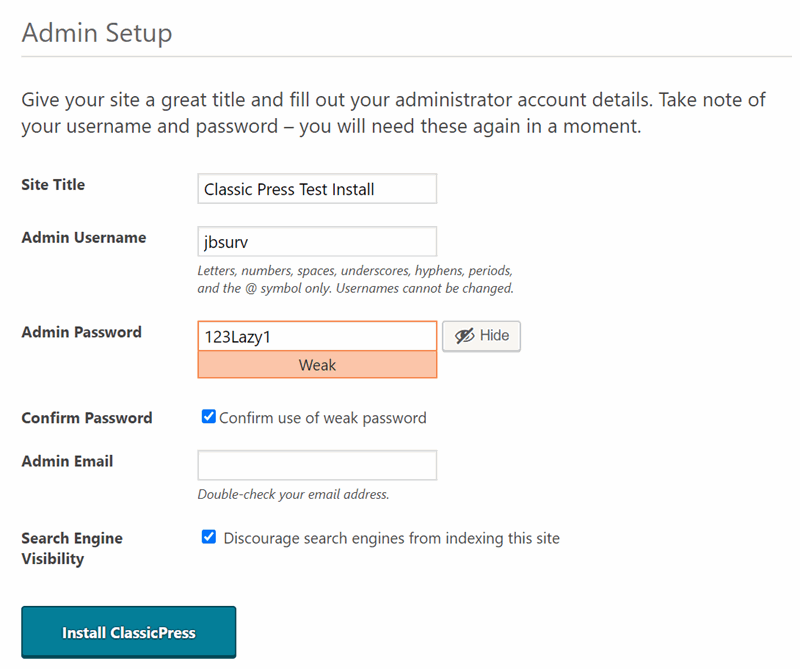This screenshot has height=669, width=800.
Task: Click the Admin Email label
Action: tap(67, 461)
